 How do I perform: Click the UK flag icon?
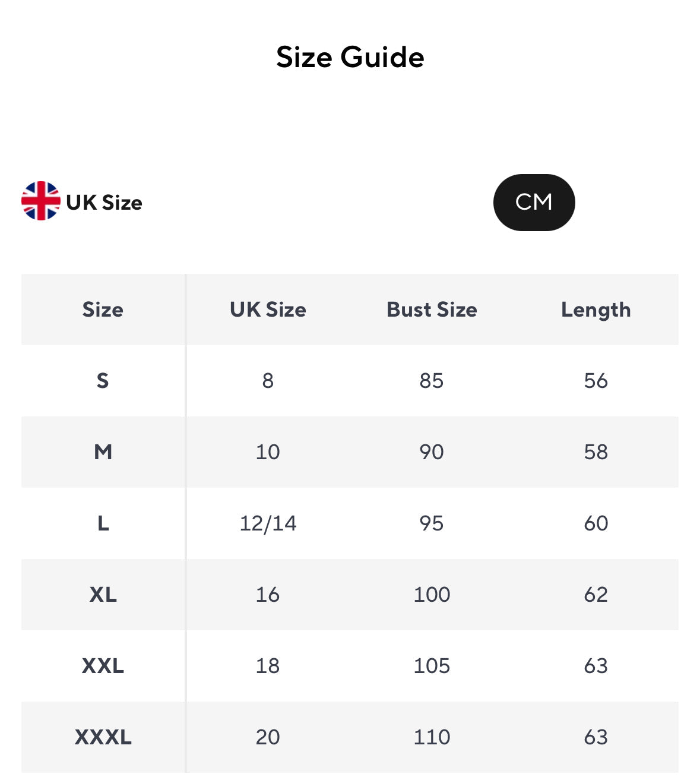[40, 201]
